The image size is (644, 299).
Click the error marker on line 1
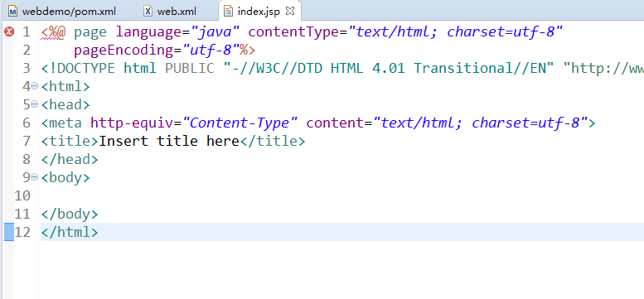pos(8,31)
